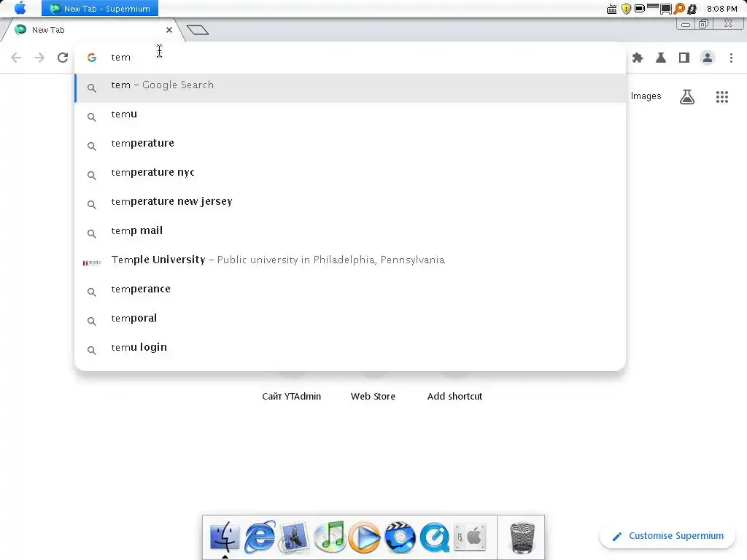The image size is (747, 560).
Task: Open a new tab with the tab button
Action: tap(198, 30)
